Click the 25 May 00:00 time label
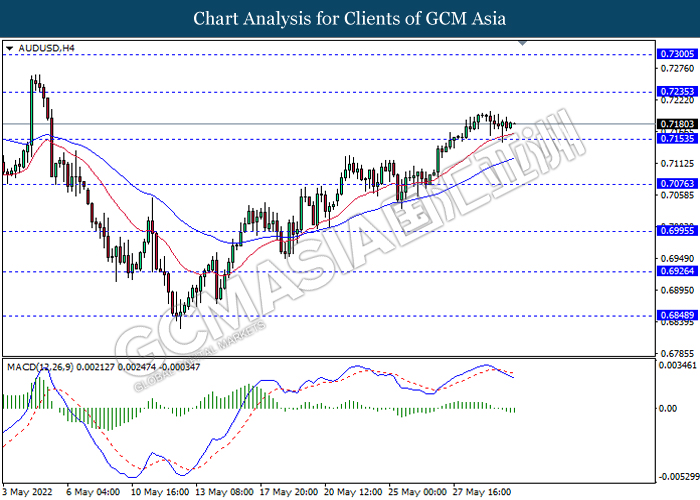 pyautogui.click(x=417, y=492)
